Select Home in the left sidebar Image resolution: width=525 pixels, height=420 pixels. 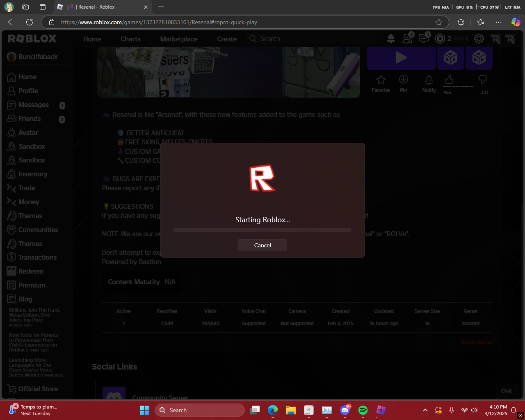tap(27, 77)
